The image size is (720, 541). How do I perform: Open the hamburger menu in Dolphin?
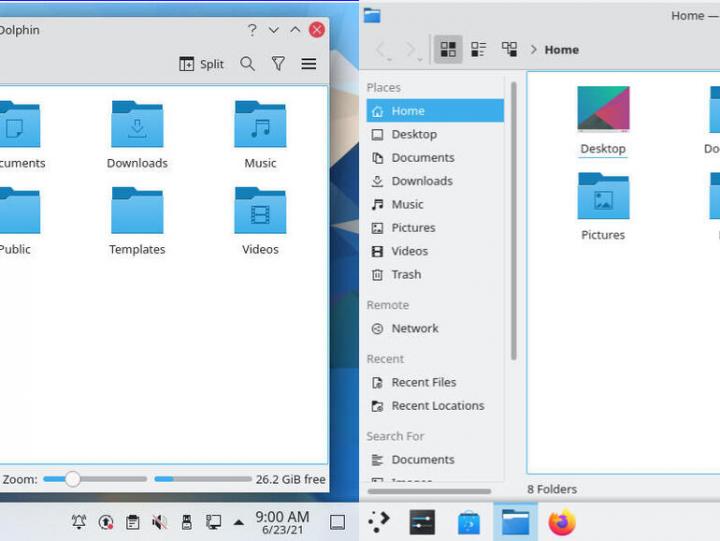tap(309, 64)
